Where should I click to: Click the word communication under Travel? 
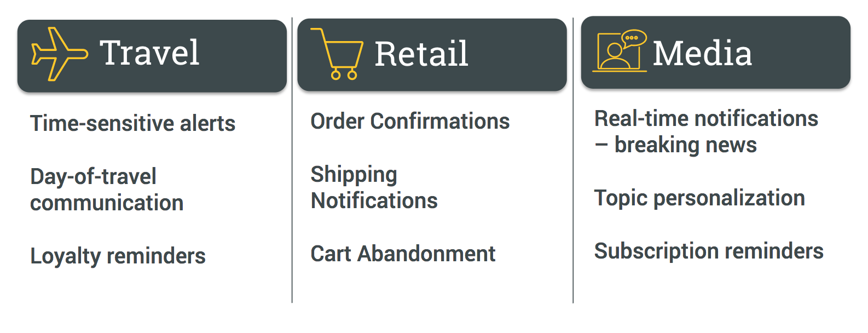pos(107,203)
